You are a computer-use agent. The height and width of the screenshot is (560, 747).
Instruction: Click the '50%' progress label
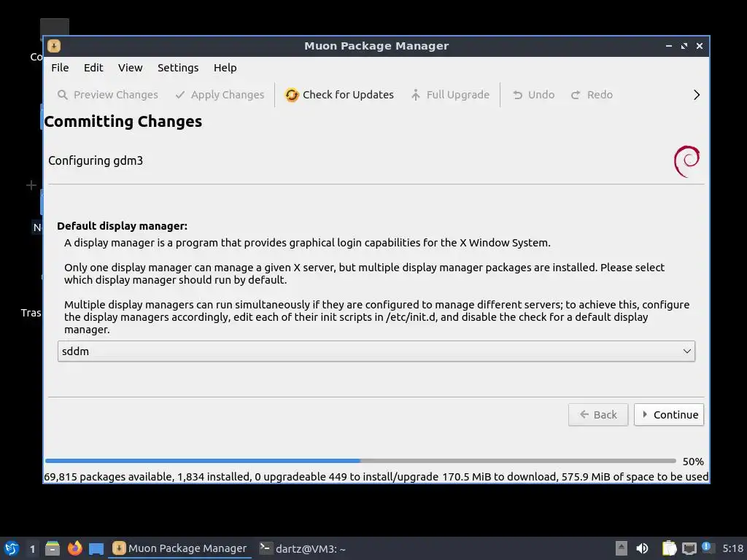693,462
